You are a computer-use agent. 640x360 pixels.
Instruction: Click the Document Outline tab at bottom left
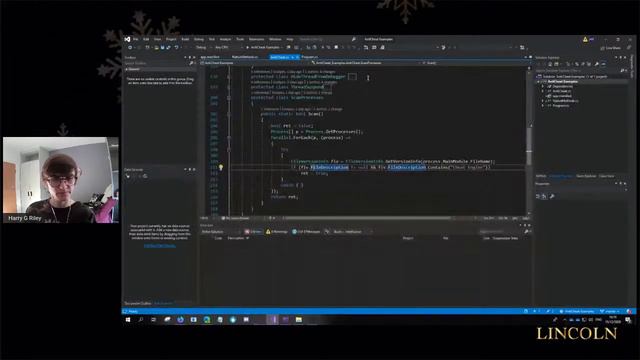pyautogui.click(x=138, y=303)
